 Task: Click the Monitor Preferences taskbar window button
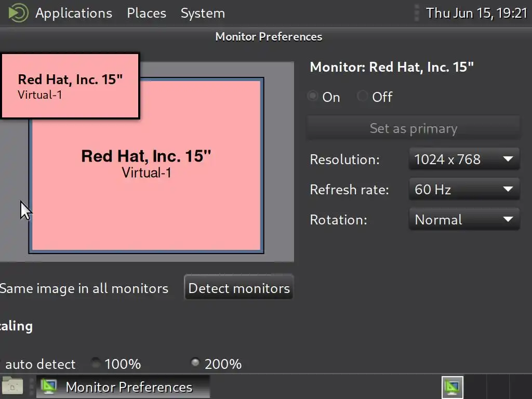pos(123,387)
